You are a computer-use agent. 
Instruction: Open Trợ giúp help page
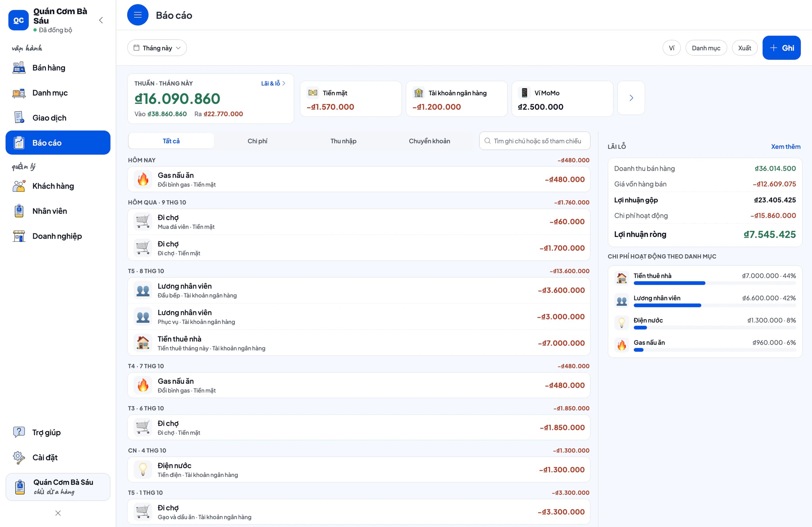click(58, 433)
